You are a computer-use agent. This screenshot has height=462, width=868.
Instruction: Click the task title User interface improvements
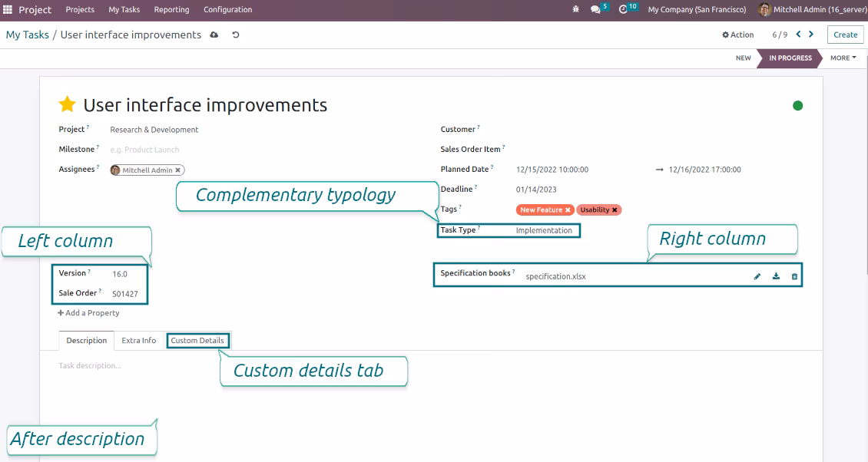click(x=205, y=105)
